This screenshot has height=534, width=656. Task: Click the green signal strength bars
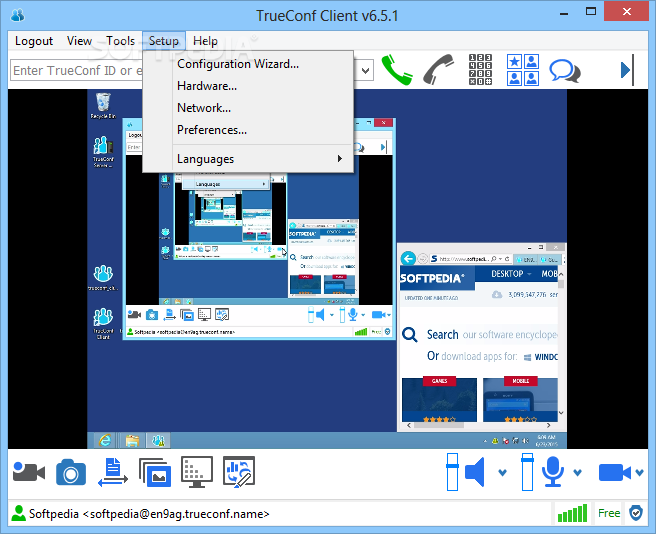point(572,513)
